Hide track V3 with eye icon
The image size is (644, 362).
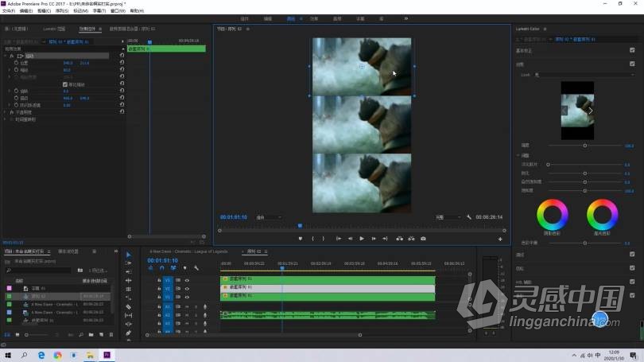187,280
